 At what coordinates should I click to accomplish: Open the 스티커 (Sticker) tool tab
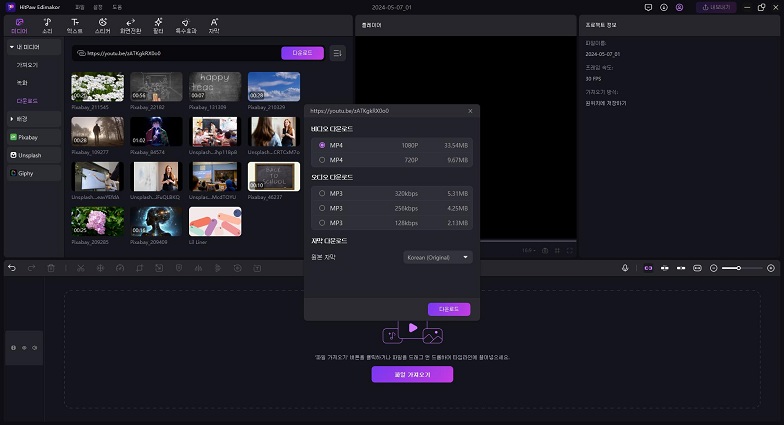[102, 25]
